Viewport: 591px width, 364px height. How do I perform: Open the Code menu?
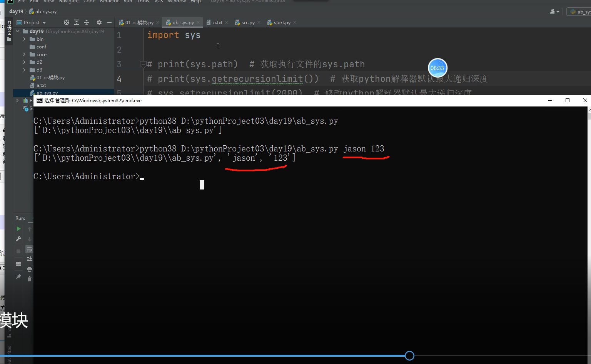pyautogui.click(x=89, y=2)
